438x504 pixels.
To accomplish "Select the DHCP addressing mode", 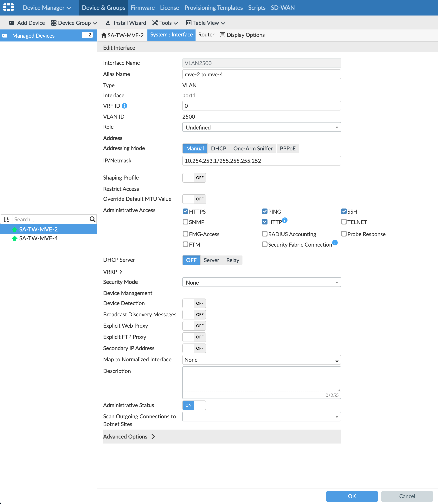I will point(218,148).
